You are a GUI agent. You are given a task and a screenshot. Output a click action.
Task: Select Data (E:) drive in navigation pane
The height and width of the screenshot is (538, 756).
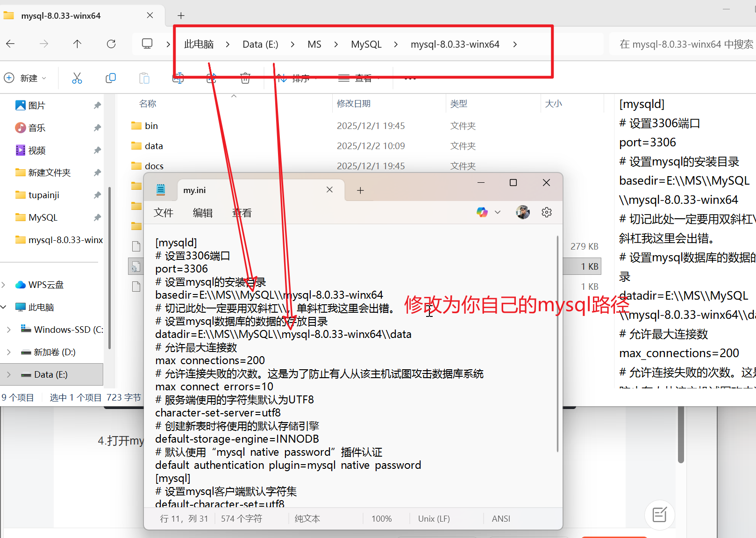tap(51, 375)
